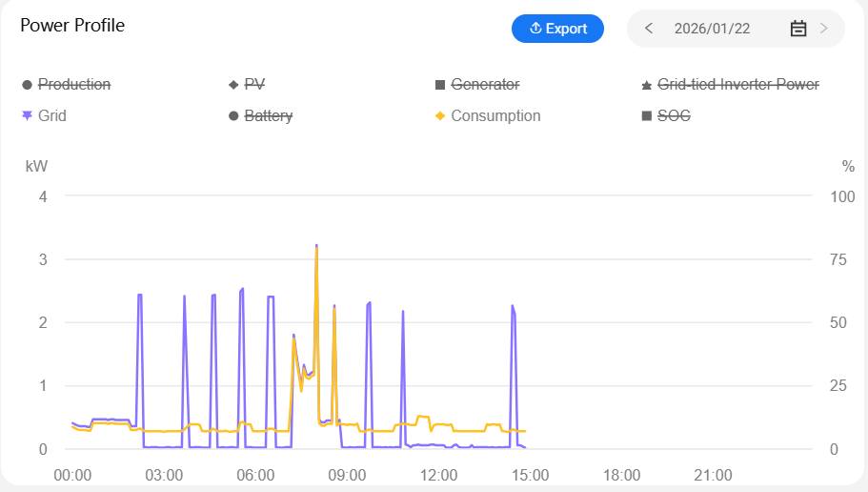Toggle the SOC series legend

[666, 115]
